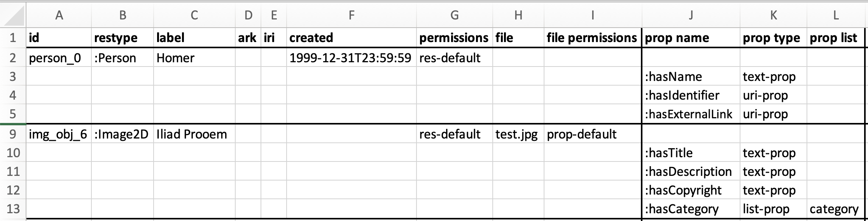Select row 9 header
This screenshot has height=221, width=868.
pyautogui.click(x=13, y=134)
